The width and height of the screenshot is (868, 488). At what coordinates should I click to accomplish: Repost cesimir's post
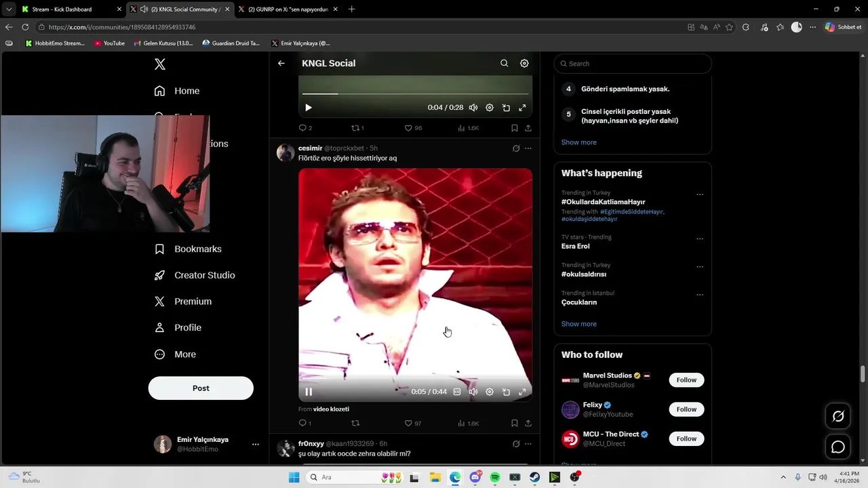(355, 424)
